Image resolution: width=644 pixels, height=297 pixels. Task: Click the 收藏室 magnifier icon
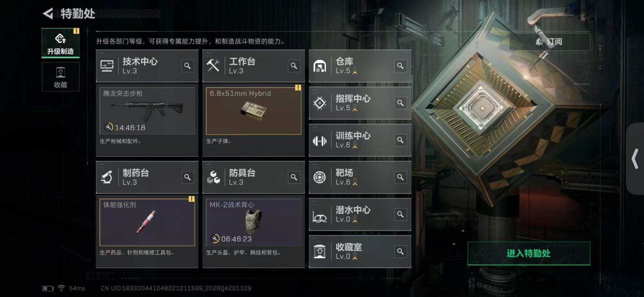[x=400, y=251]
